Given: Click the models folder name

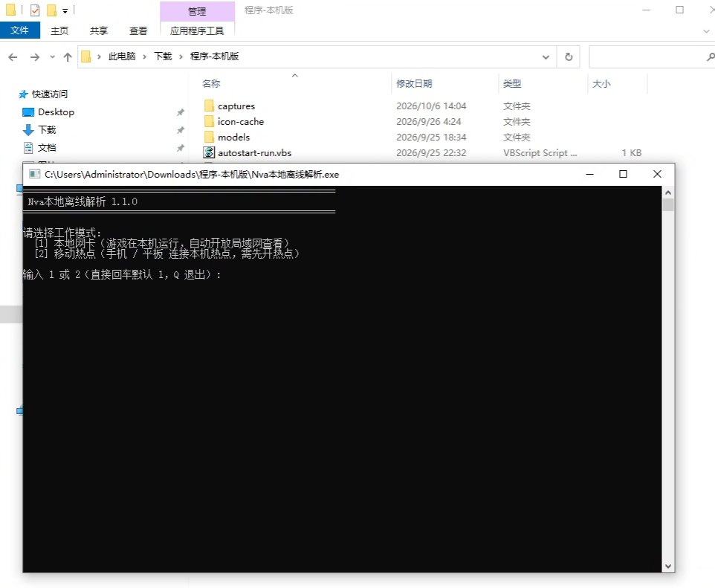Looking at the screenshot, I should 233,137.
